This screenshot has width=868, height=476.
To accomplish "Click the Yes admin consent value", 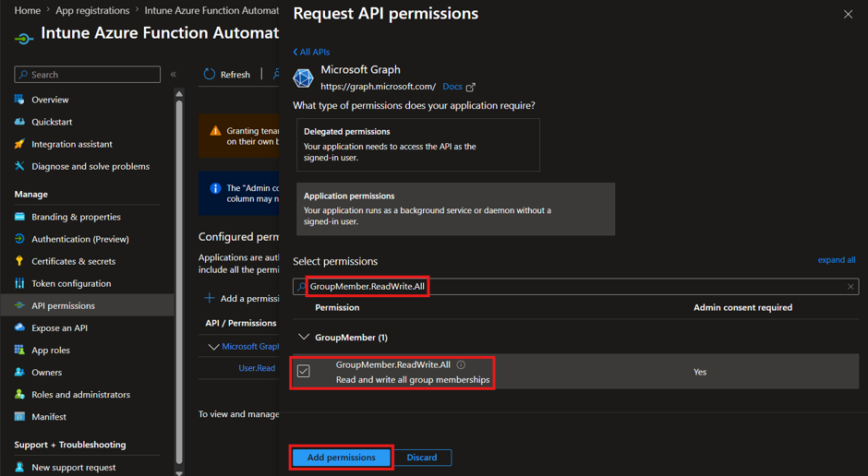I will [x=700, y=372].
